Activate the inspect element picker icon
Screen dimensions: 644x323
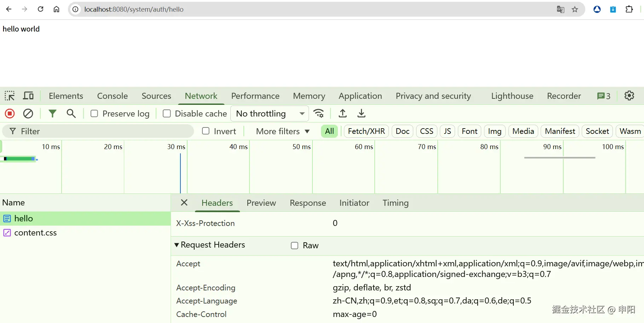pos(10,96)
